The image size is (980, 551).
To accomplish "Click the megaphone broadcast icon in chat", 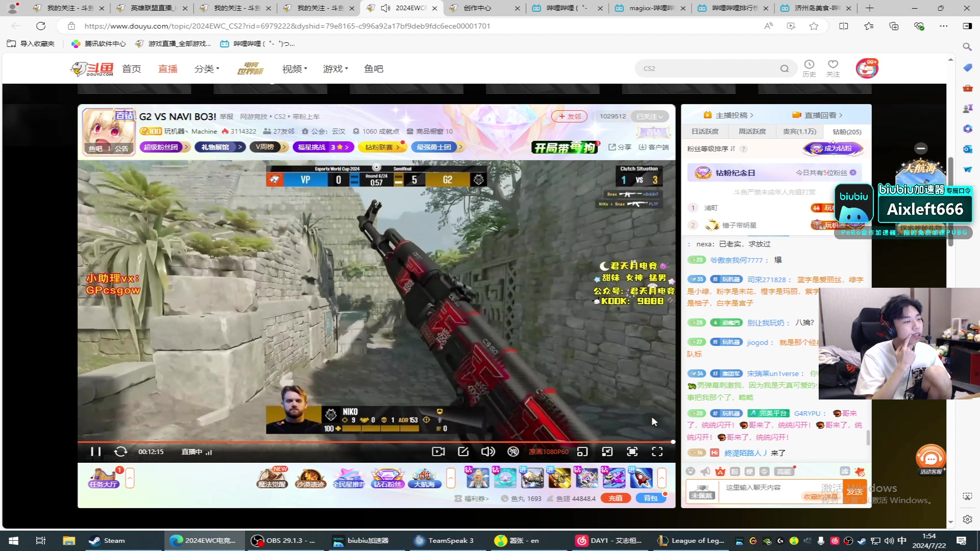I will [x=705, y=471].
